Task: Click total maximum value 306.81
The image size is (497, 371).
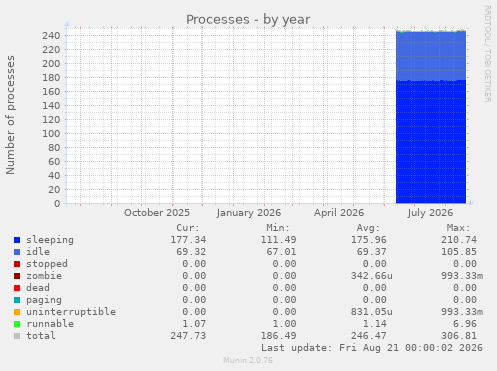Action: coord(459,336)
